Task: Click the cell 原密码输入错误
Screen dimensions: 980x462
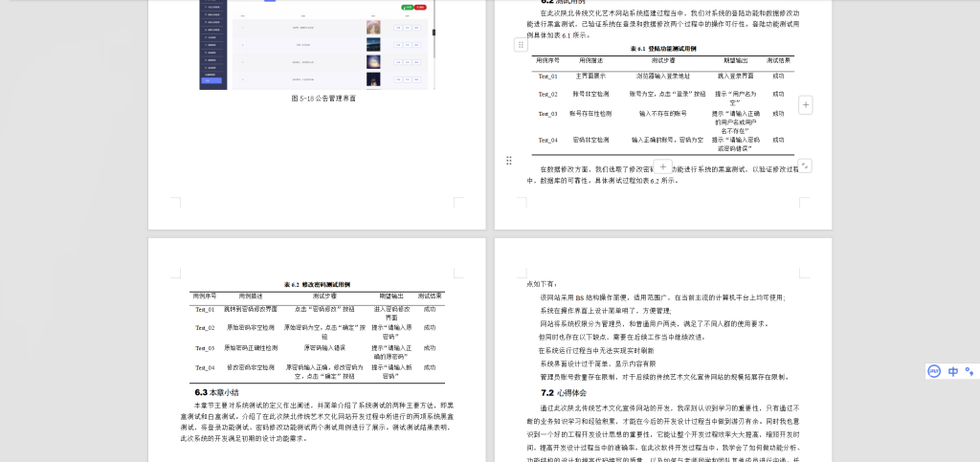Action: (x=324, y=348)
